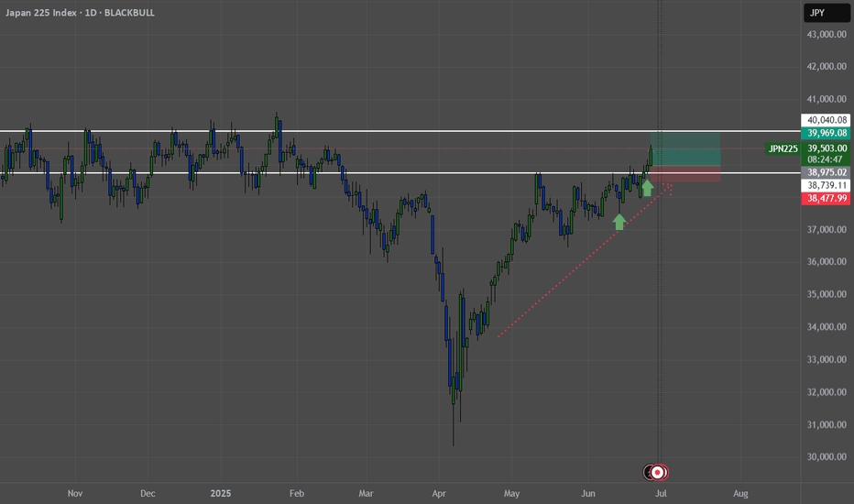
Task: Select the red stop zone of the long position
Action: [685, 174]
